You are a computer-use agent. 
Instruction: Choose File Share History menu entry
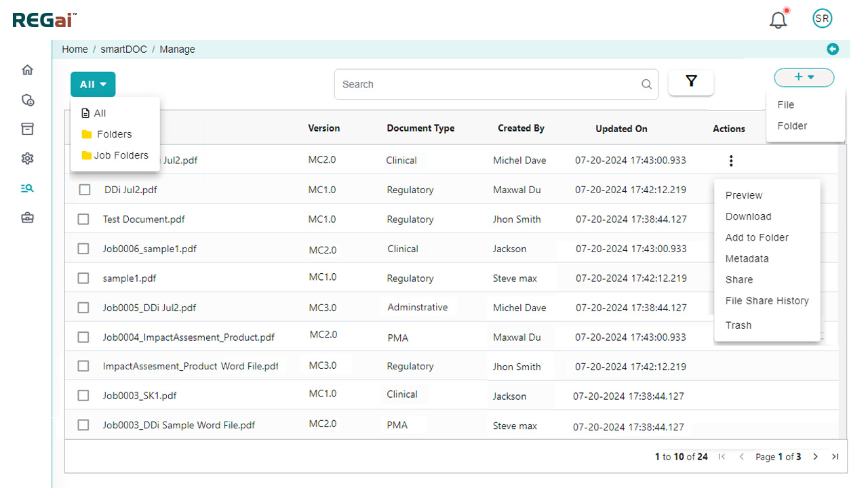coord(766,300)
